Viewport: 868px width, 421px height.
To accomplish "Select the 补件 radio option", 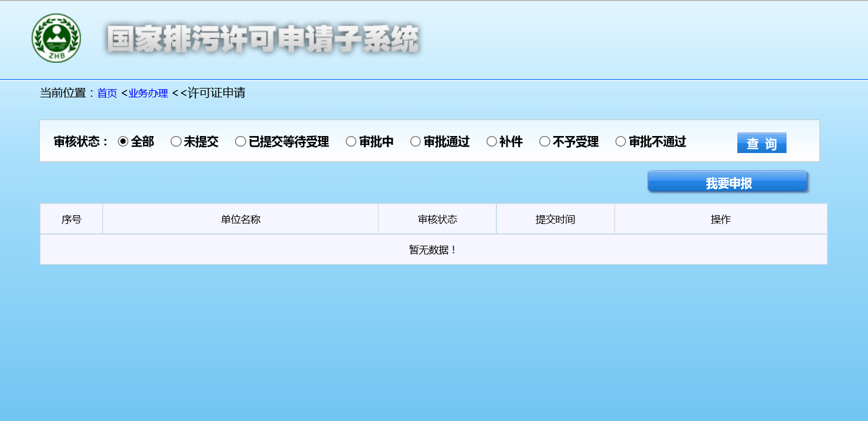I will (492, 142).
